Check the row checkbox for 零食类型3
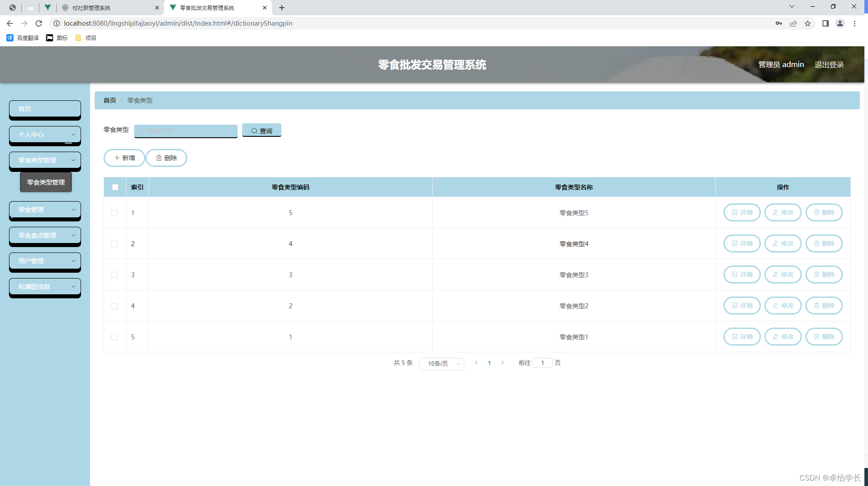Screen dimensions: 868x486 [x=114, y=275]
